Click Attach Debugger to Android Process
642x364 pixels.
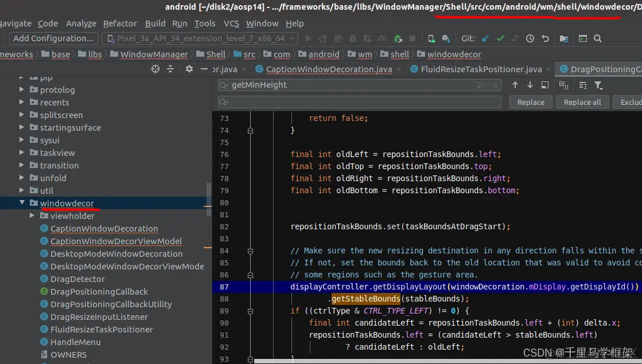click(398, 38)
